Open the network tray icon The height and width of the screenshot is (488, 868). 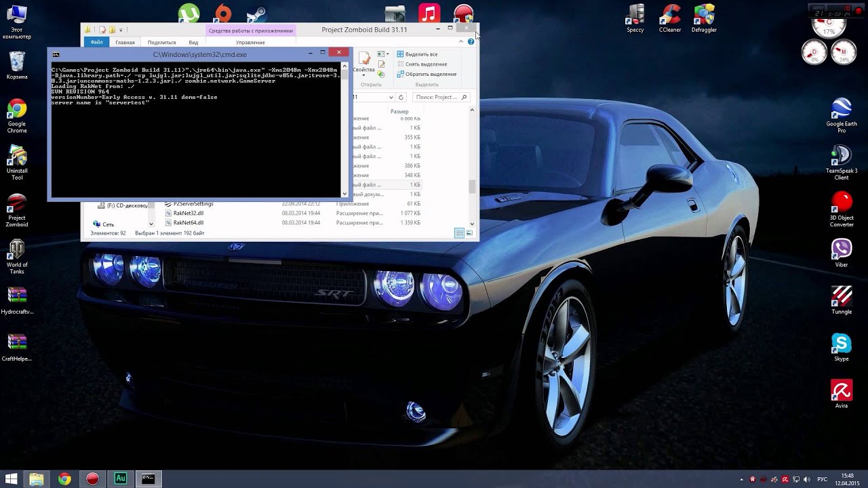795,479
